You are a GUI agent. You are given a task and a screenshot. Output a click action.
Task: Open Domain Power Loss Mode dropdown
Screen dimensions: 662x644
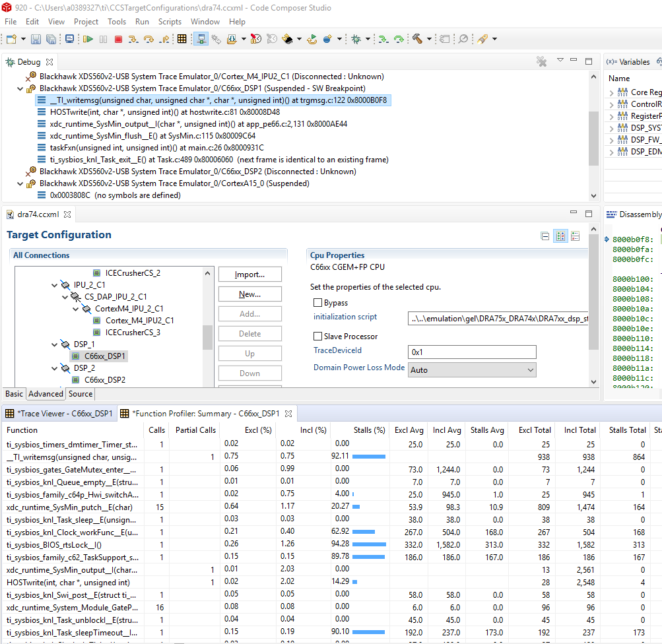[x=472, y=370]
